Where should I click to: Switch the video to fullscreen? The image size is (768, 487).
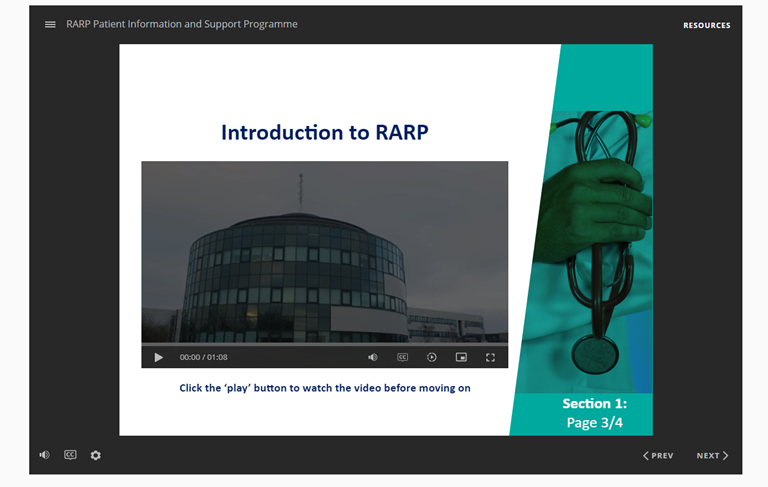click(490, 358)
